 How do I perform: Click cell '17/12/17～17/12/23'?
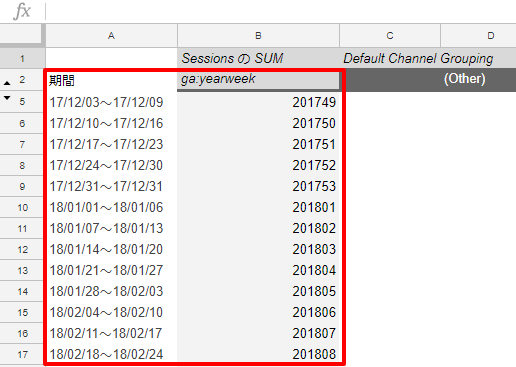pyautogui.click(x=111, y=144)
